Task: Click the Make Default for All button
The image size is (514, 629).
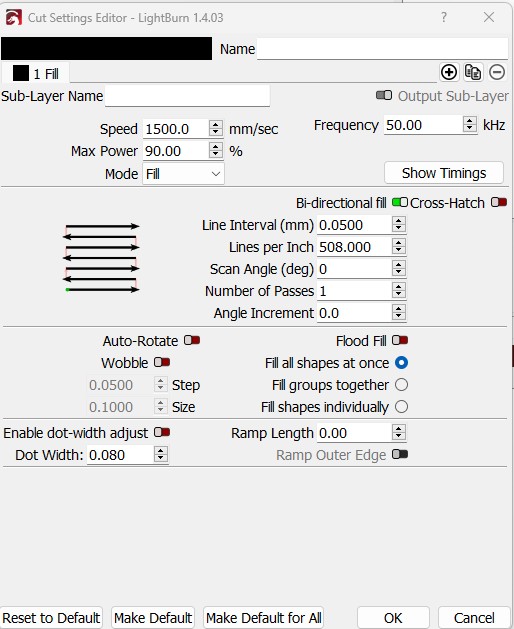Action: coord(264,618)
